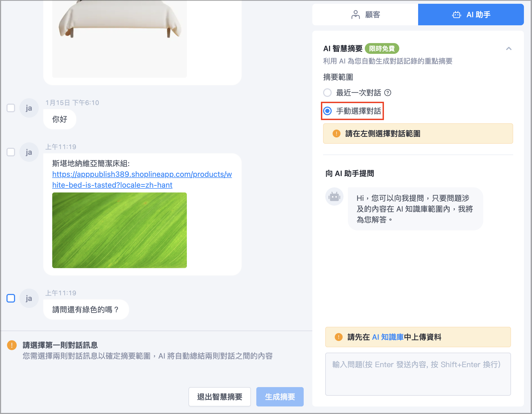Click the warning icon in 請在左側選擇對話範圍
This screenshot has width=532, height=414.
337,134
